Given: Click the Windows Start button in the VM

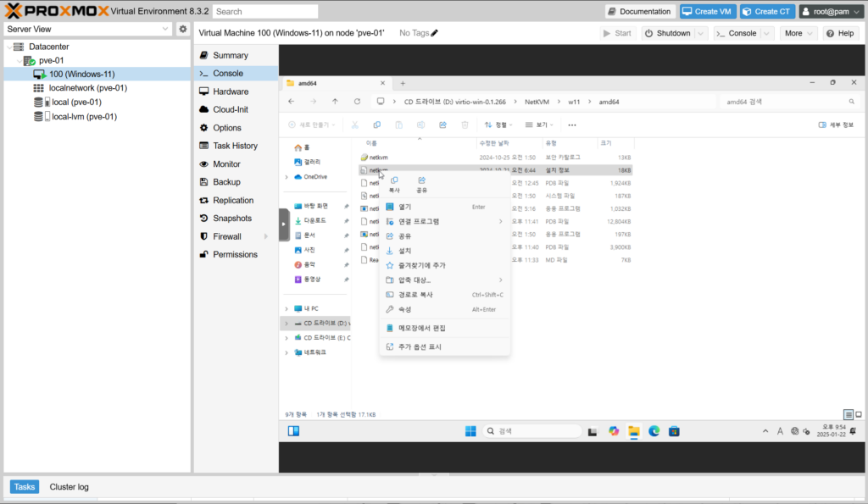Looking at the screenshot, I should [x=470, y=431].
